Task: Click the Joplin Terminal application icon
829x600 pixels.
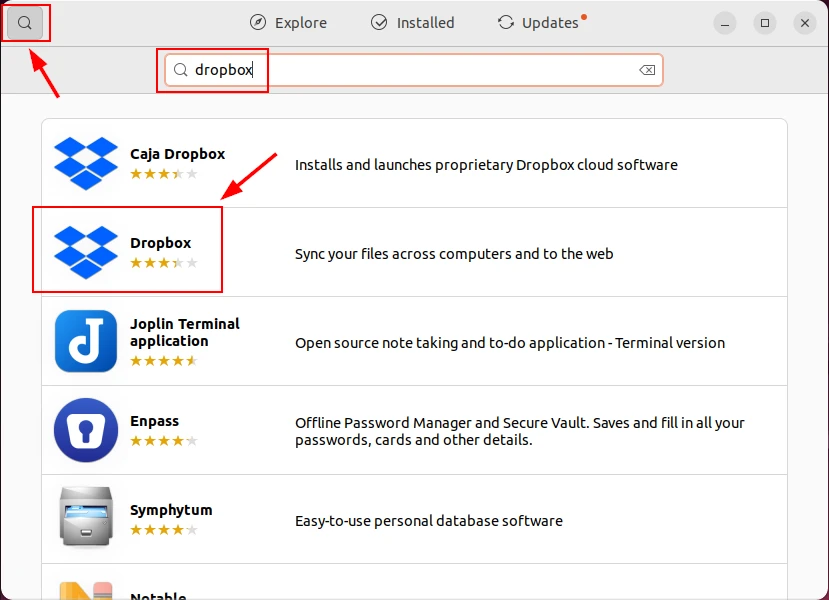Action: (86, 341)
